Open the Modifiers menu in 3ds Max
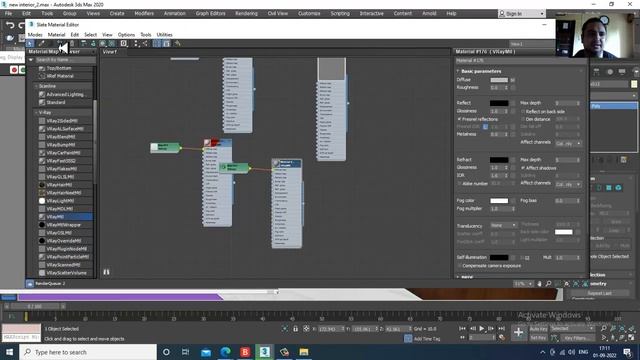This screenshot has height=360, width=640. click(x=144, y=13)
